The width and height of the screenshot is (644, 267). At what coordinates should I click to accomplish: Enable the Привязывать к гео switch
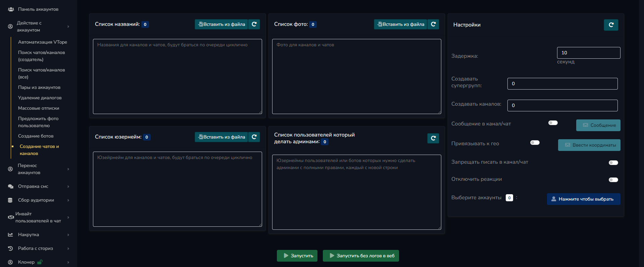coord(535,143)
